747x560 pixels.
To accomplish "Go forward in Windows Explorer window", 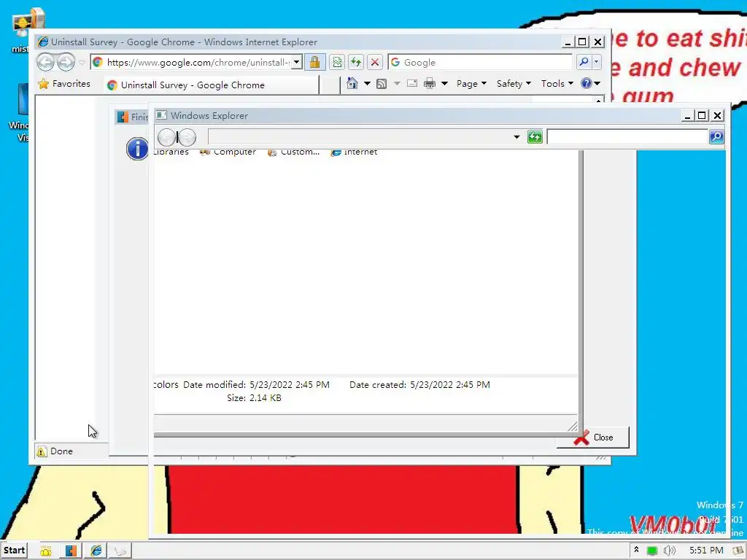I will click(x=187, y=137).
